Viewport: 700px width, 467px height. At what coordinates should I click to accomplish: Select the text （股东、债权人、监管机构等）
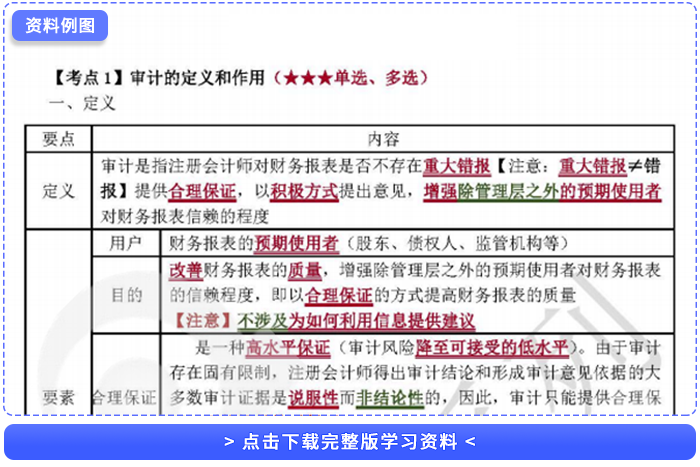click(x=457, y=243)
